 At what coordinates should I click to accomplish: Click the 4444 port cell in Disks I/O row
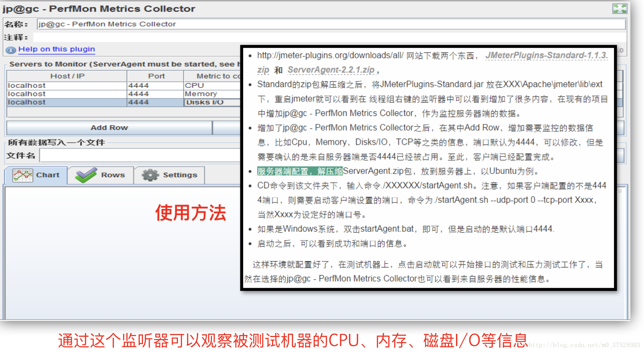(x=155, y=102)
